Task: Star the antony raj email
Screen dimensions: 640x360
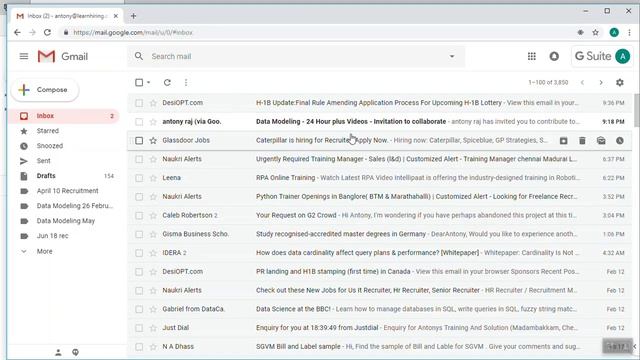Action: click(x=153, y=122)
